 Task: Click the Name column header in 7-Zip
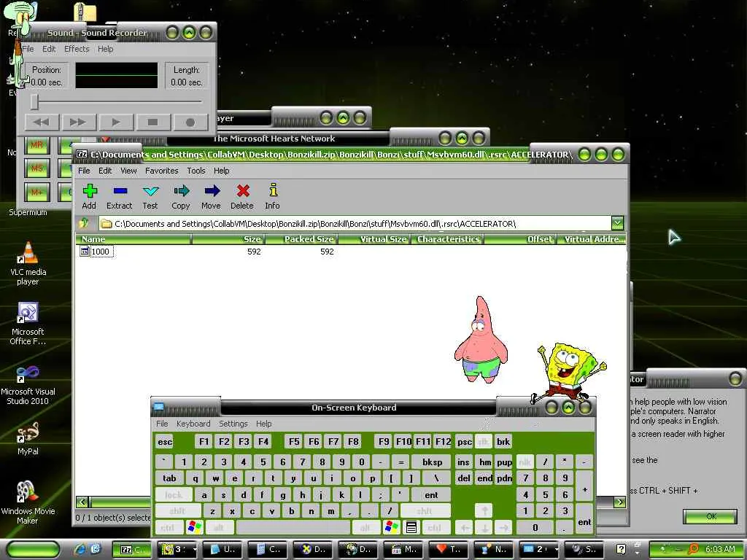133,239
